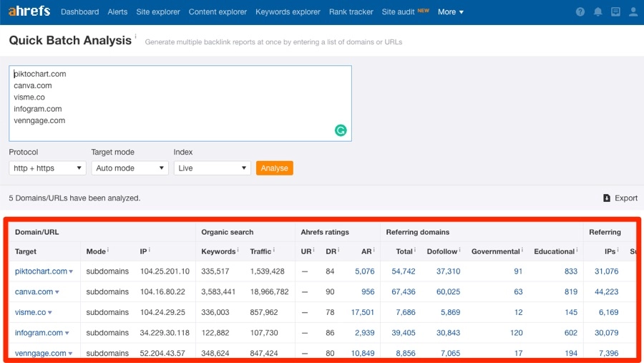Expand the Protocol http + https dropdown

[47, 168]
